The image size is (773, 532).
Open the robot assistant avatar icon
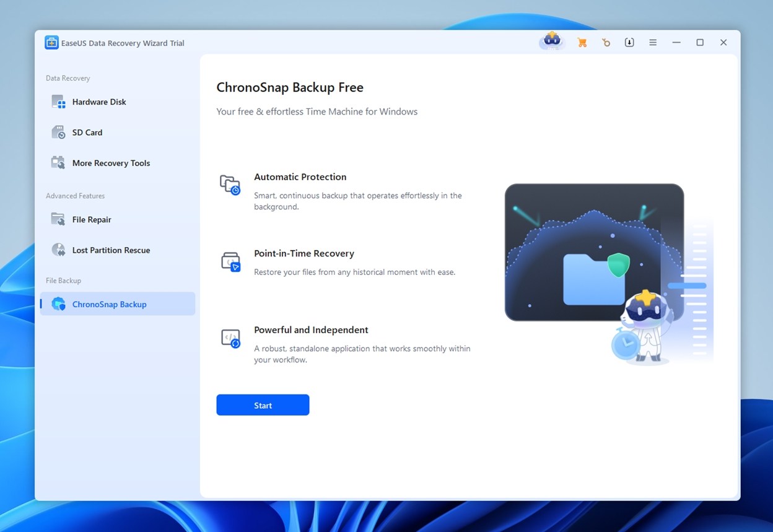pyautogui.click(x=551, y=41)
